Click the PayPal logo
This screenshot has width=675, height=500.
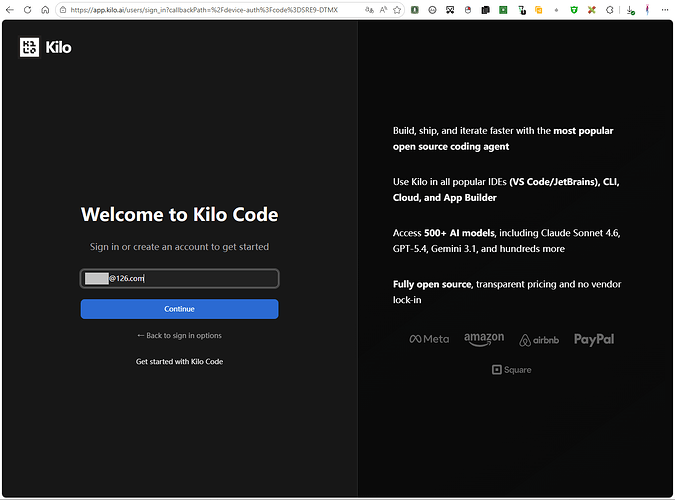tap(594, 339)
